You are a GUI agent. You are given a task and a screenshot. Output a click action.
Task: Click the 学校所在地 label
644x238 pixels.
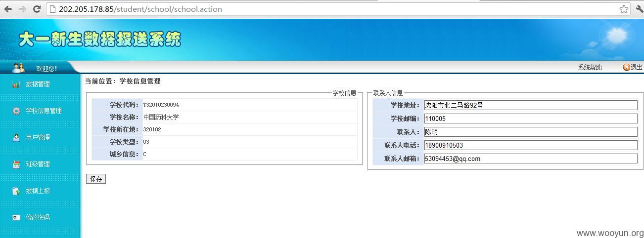(121, 129)
